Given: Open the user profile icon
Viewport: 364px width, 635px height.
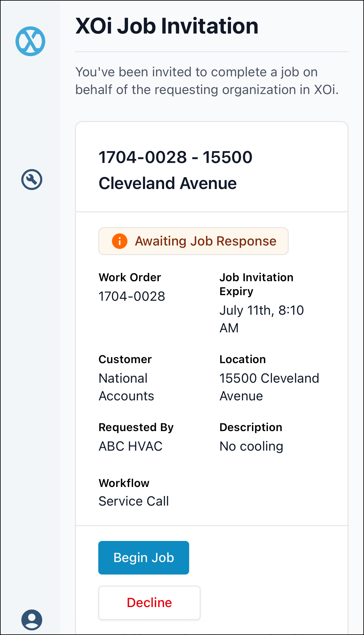Looking at the screenshot, I should 32,619.
